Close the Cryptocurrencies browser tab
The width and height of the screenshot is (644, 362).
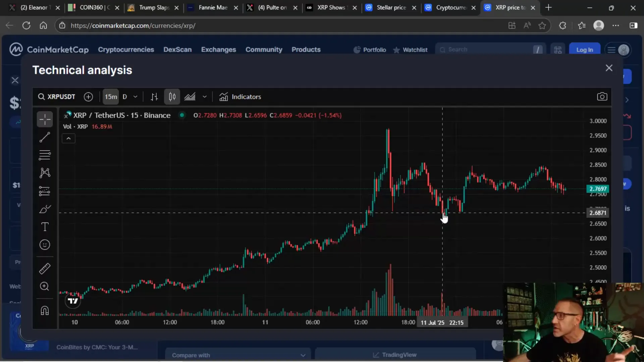point(473,8)
